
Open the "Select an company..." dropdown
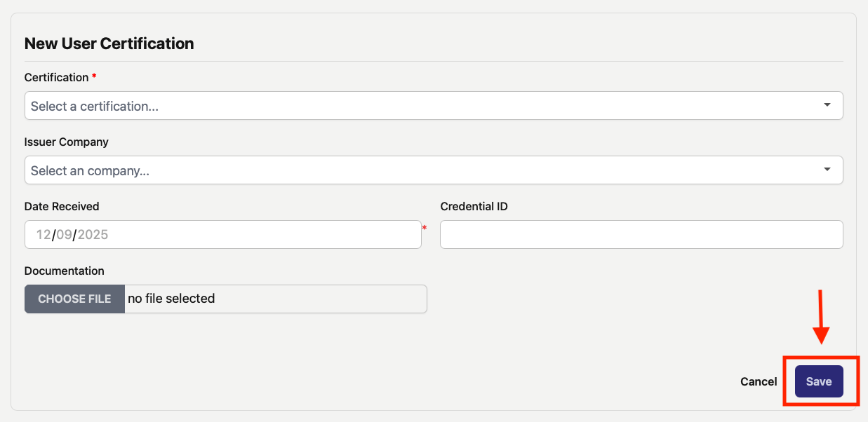pyautogui.click(x=434, y=170)
